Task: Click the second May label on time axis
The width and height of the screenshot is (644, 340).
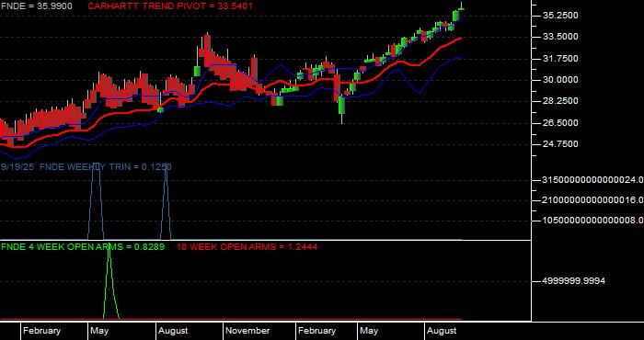Action: pyautogui.click(x=369, y=331)
